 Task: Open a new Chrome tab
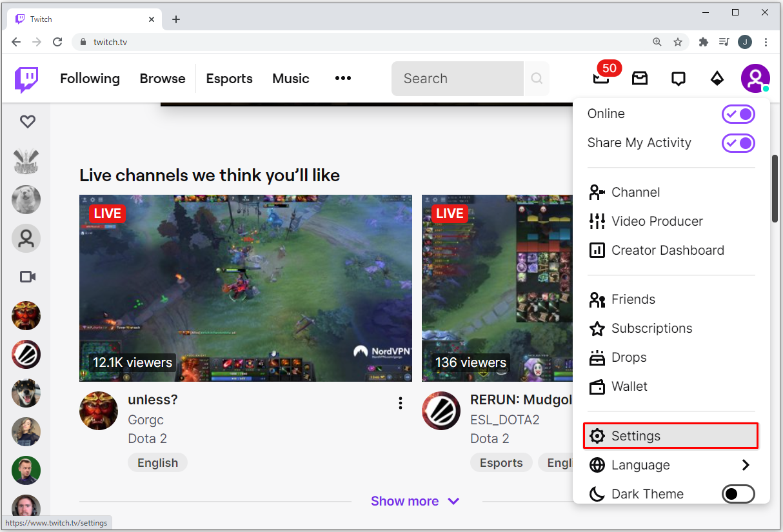click(176, 19)
